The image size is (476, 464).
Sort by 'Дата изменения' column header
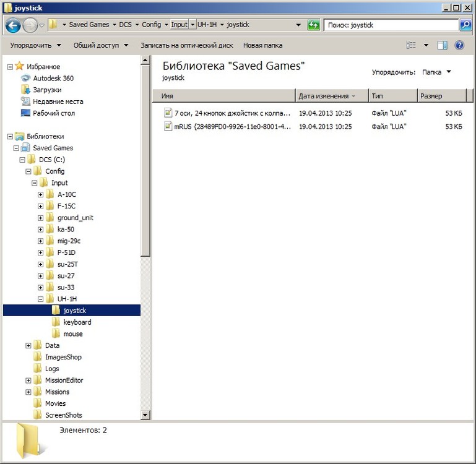(332, 96)
